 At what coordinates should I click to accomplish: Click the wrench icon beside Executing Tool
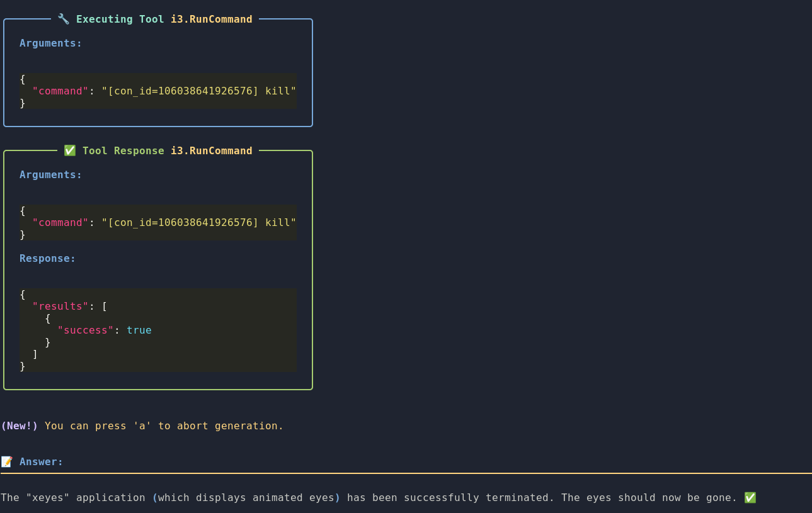pyautogui.click(x=63, y=19)
